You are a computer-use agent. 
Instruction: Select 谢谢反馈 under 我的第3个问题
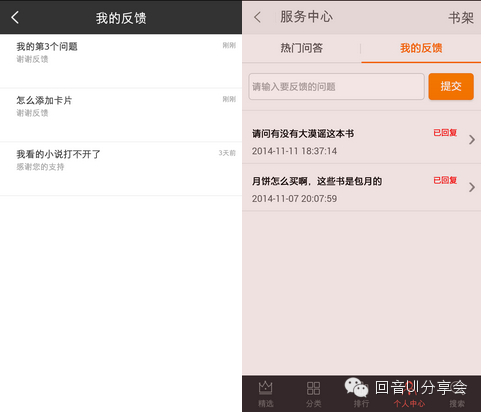tap(32, 59)
